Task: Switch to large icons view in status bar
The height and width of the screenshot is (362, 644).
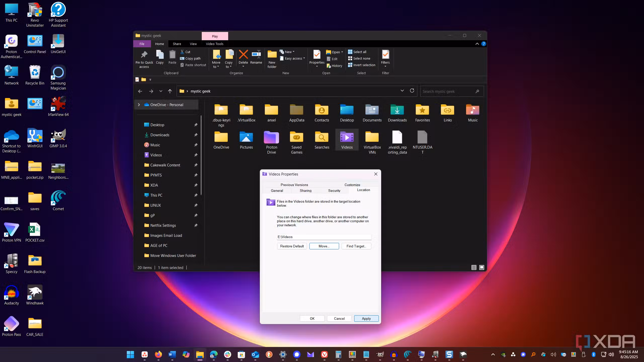Action: [x=482, y=267]
